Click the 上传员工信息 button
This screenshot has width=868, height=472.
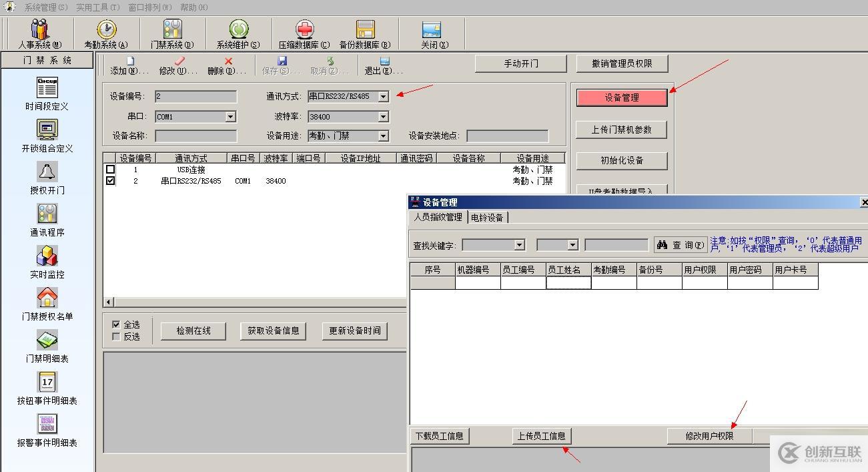tap(541, 436)
